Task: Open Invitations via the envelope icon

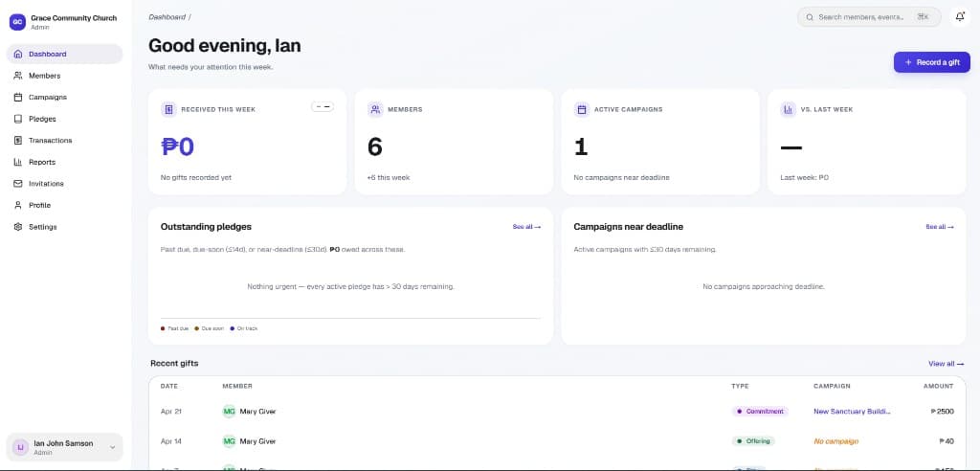Action: [17, 183]
